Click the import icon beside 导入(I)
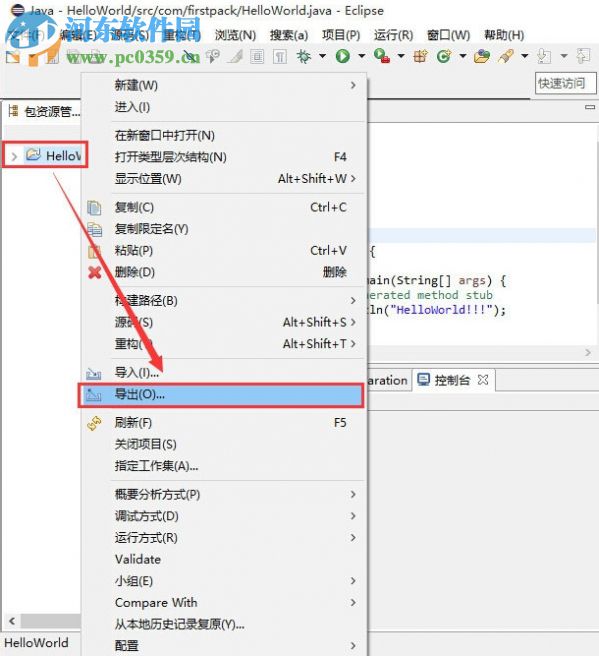599x656 pixels. click(94, 373)
